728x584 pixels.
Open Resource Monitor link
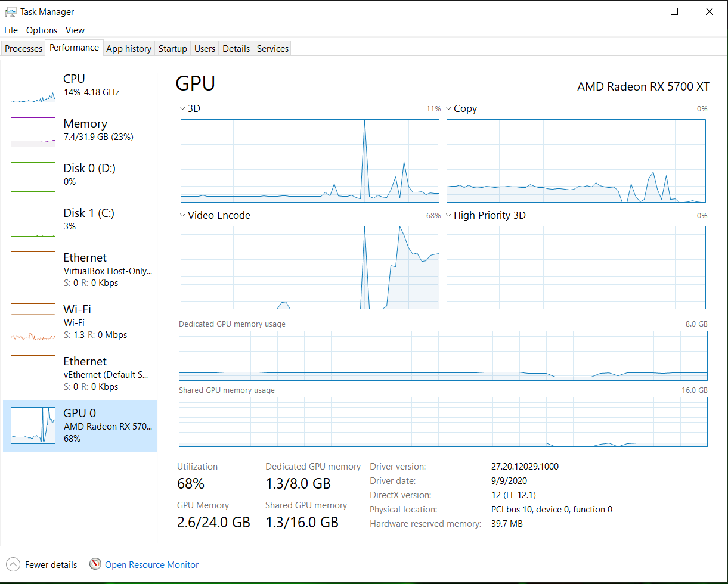coord(151,564)
